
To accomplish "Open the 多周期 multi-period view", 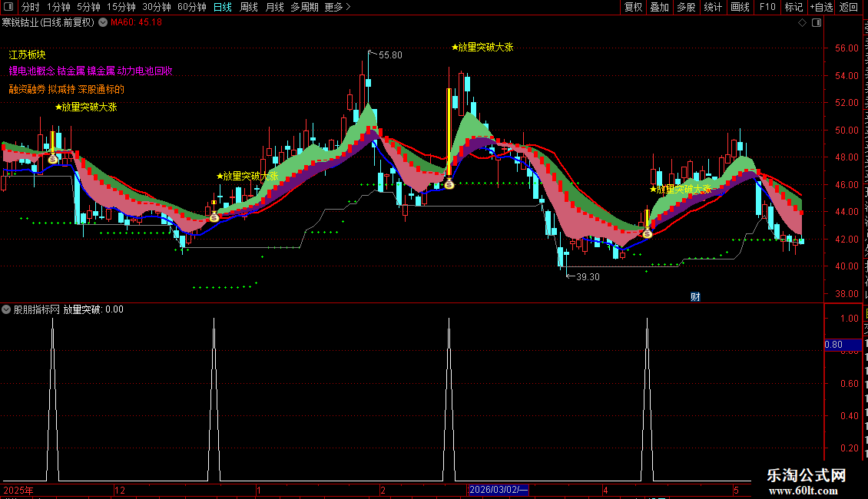I will coord(304,7).
